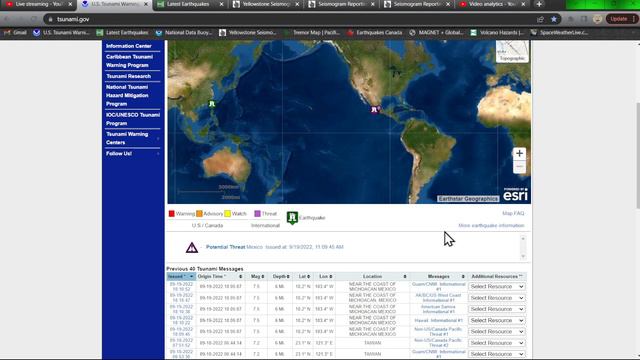The image size is (640, 360).
Task: Open resource dropdown for Guam/CNMI 18:18:52 row
Action: [497, 287]
